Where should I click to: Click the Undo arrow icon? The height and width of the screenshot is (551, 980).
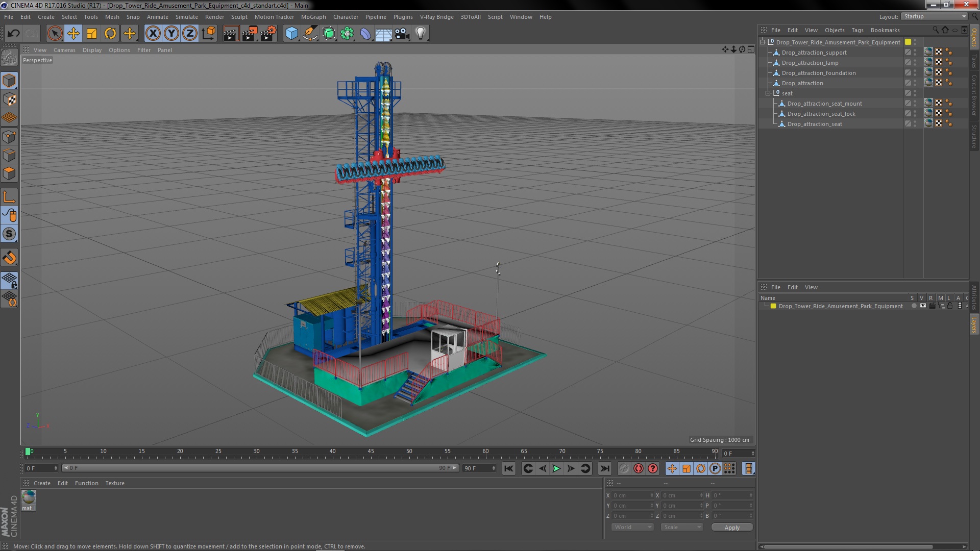pyautogui.click(x=13, y=34)
